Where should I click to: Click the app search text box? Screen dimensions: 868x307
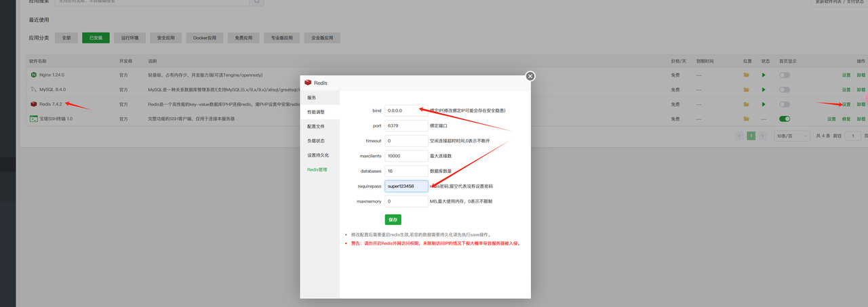coord(152,2)
